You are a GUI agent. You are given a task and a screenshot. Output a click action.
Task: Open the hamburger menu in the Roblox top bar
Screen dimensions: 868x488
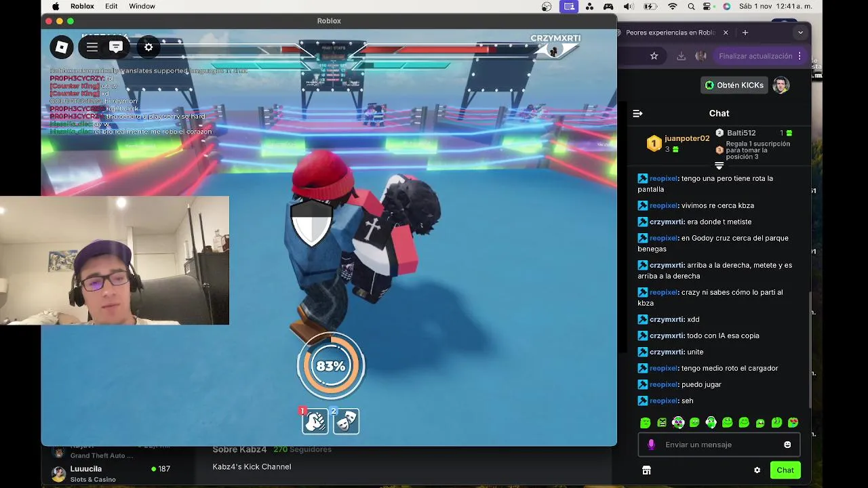pos(92,47)
